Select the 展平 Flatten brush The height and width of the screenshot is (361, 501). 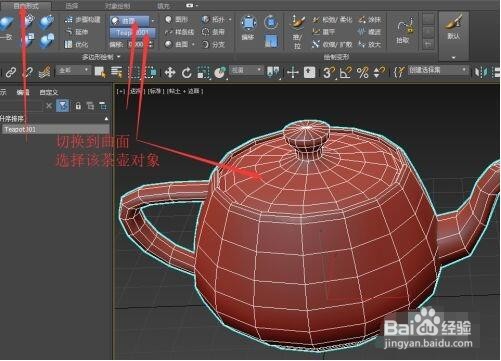pos(324,32)
